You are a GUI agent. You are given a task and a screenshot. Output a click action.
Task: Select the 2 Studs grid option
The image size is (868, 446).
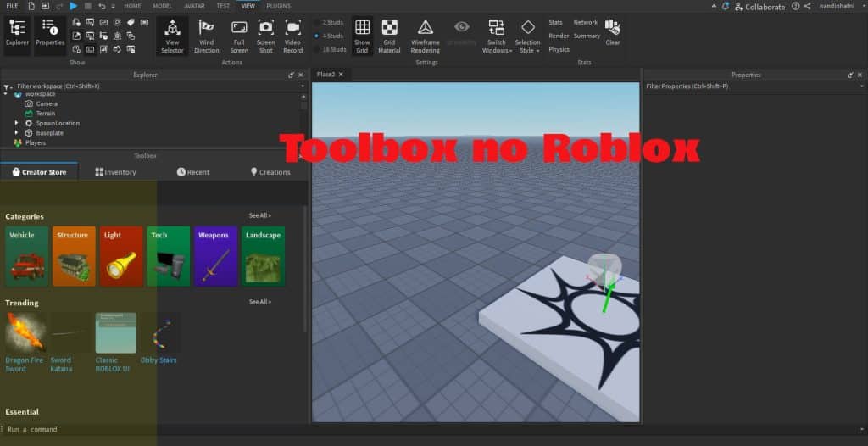(330, 22)
